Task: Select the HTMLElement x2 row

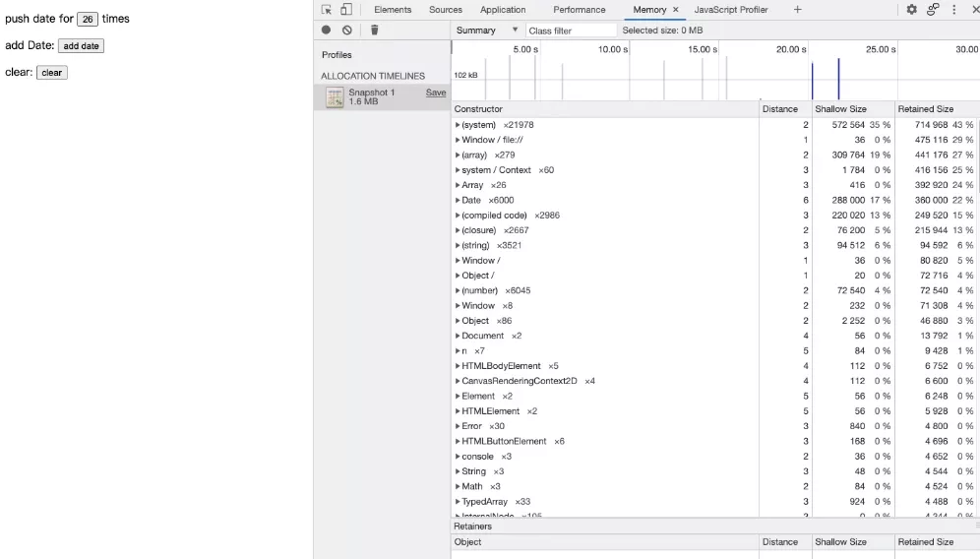Action: pos(715,410)
